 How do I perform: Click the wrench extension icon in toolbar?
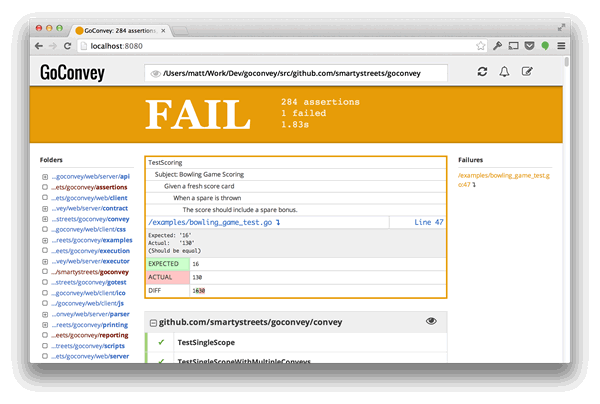click(x=497, y=46)
